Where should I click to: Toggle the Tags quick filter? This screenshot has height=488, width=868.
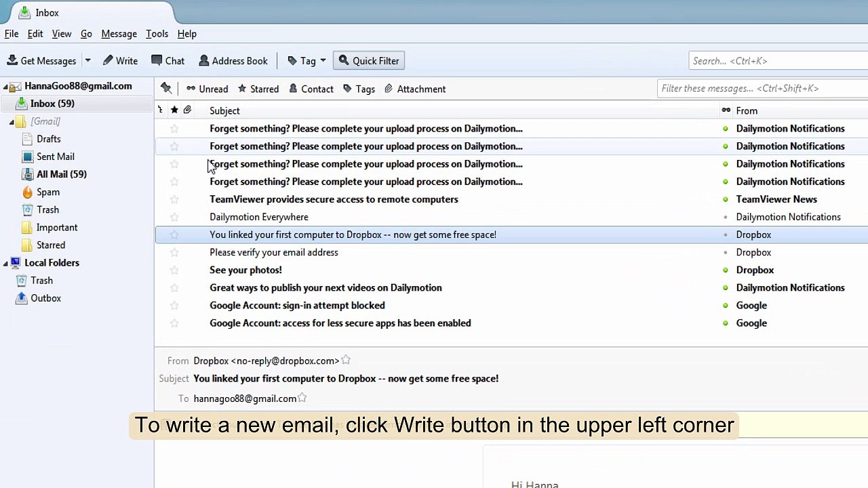tap(359, 89)
